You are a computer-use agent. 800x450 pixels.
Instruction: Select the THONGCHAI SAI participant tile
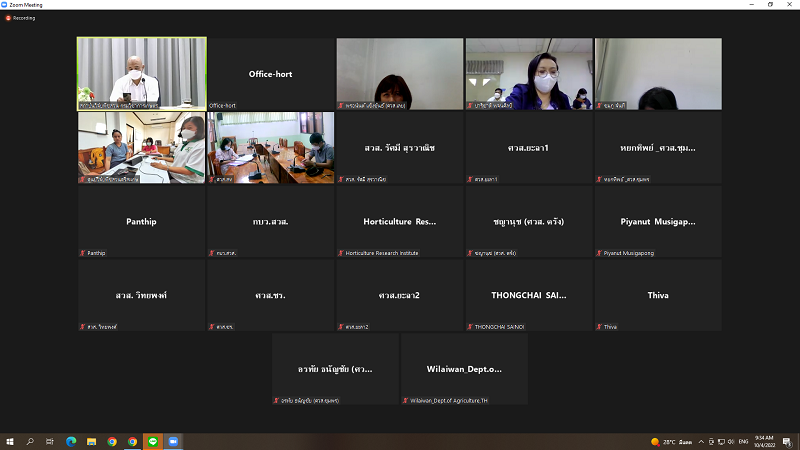528,295
